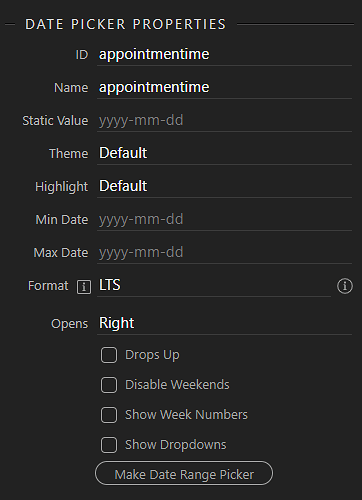Click the Disable Weekends label text
The image size is (362, 500).
coord(177,385)
